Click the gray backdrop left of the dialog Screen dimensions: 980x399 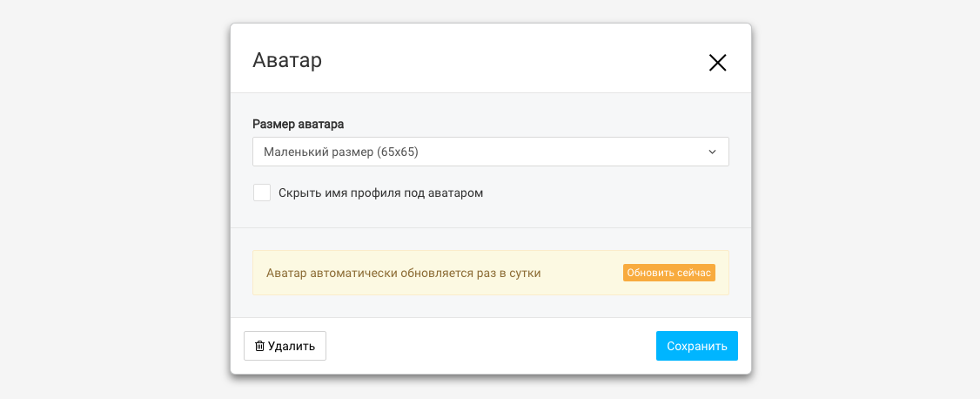(x=113, y=200)
